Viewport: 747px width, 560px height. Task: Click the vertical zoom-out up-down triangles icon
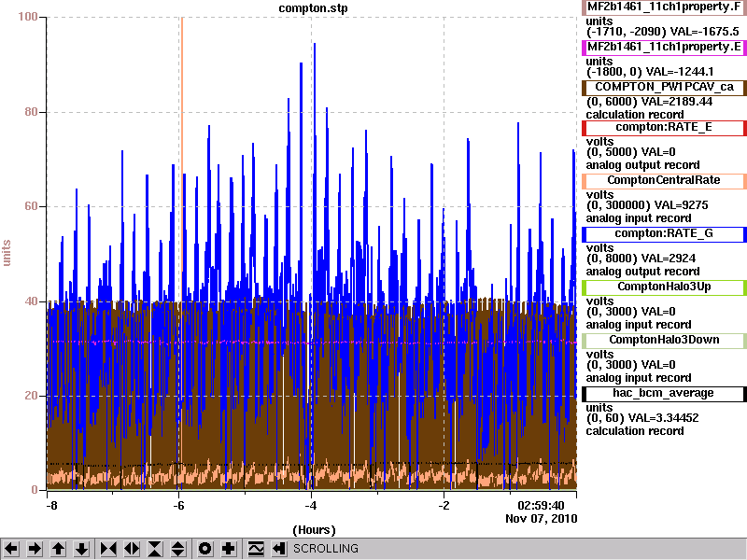[178, 549]
